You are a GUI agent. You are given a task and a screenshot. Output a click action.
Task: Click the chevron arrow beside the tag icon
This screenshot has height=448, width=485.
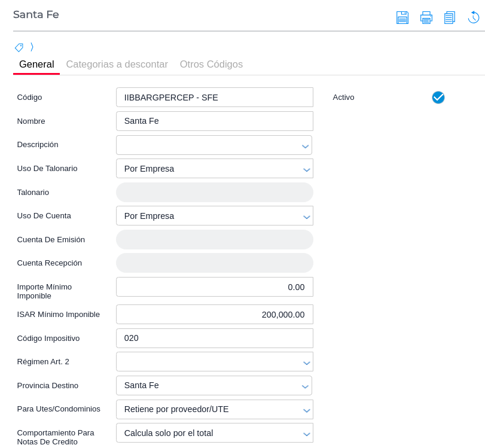[x=32, y=47]
